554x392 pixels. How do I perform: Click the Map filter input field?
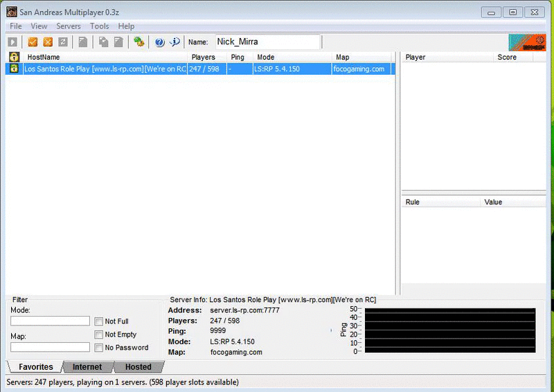pos(50,347)
